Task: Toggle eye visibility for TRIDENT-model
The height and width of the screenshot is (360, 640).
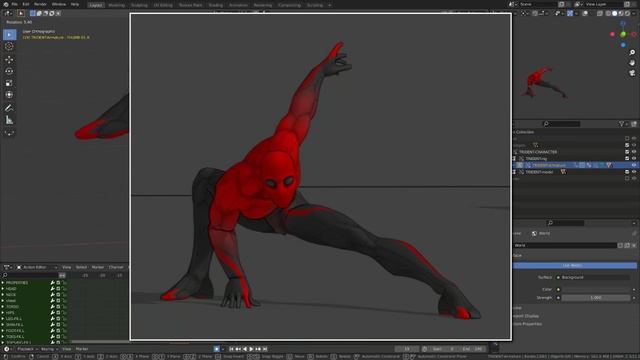Action: (x=634, y=172)
